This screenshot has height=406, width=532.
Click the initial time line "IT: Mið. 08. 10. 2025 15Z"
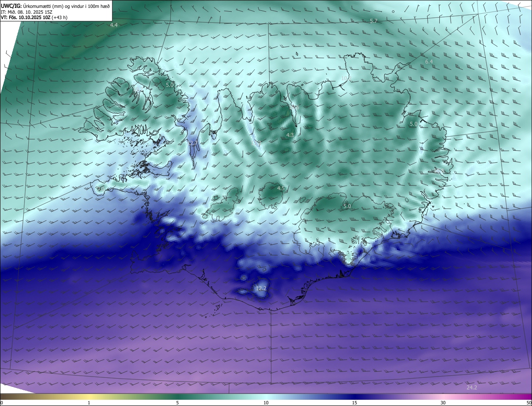click(x=26, y=12)
